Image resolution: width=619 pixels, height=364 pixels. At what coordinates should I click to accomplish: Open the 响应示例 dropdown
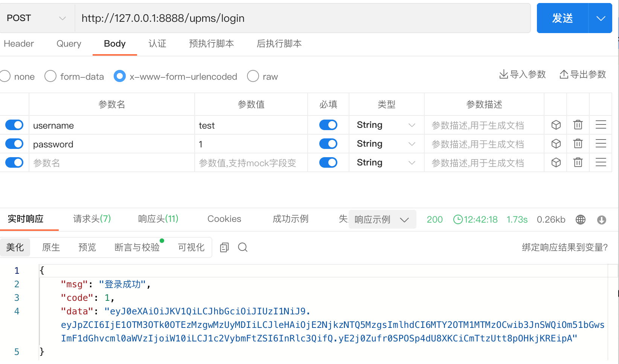pos(383,219)
